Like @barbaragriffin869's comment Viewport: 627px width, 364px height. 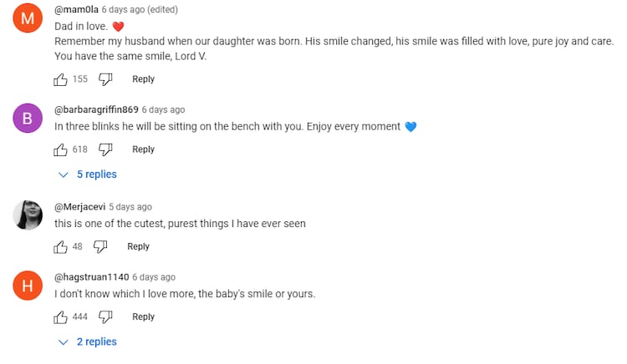tap(61, 149)
